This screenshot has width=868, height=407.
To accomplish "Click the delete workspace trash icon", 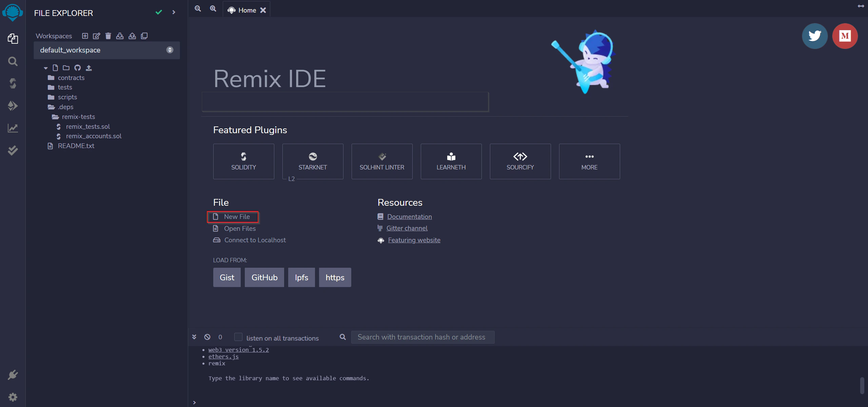I will [108, 36].
